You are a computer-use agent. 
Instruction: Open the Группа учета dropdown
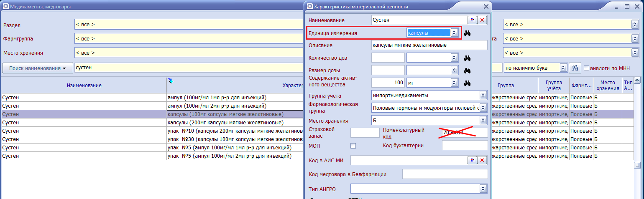[x=483, y=96]
